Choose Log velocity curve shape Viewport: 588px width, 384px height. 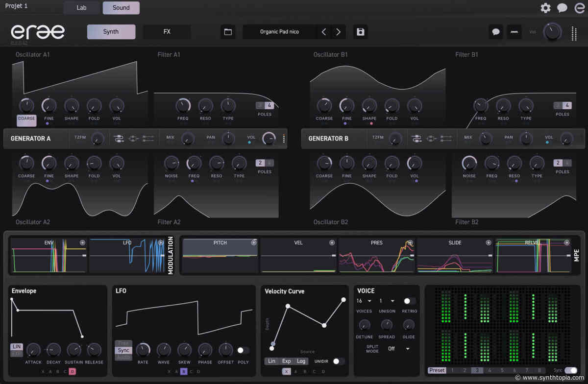coord(301,361)
